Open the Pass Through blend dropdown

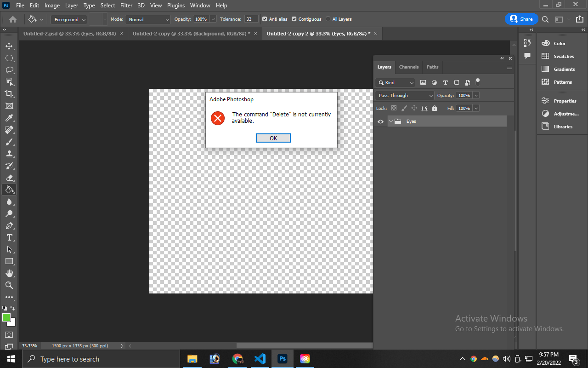[x=404, y=95]
